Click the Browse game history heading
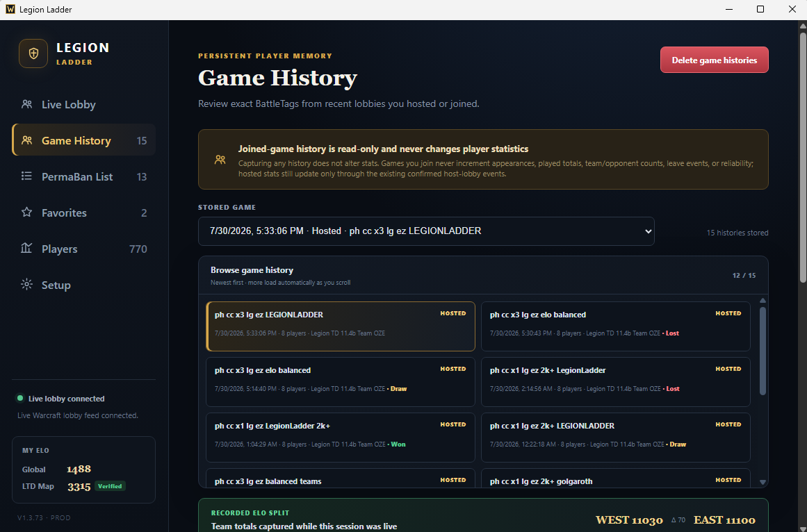The image size is (807, 532). (252, 270)
